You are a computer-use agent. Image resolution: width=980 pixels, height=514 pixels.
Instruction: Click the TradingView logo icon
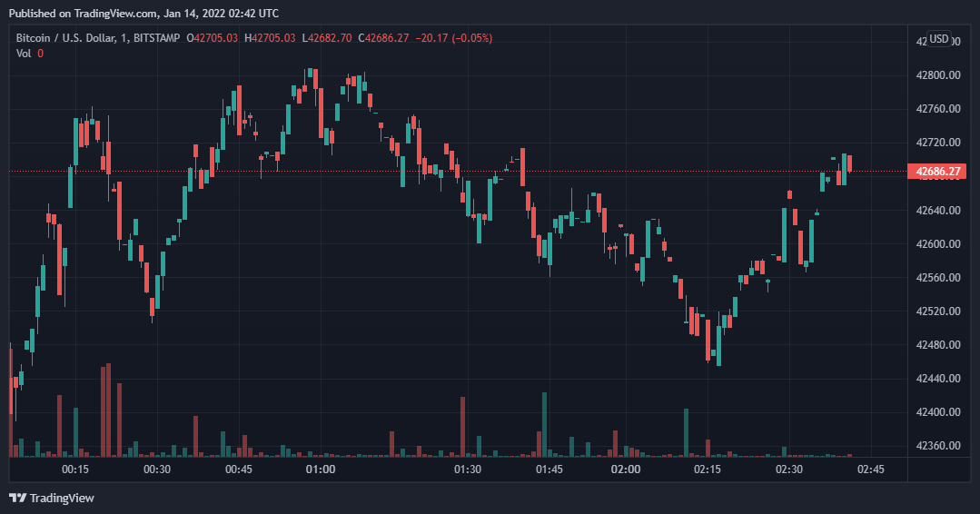tap(17, 498)
